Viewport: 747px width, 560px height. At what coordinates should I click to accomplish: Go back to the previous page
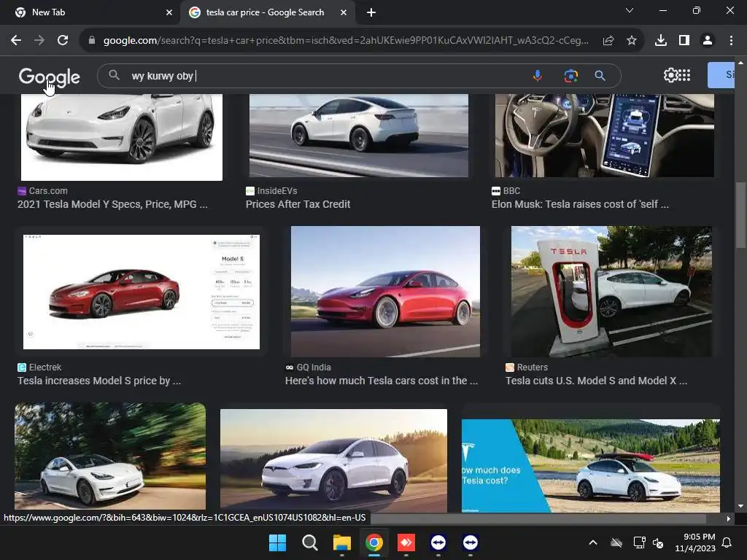(16, 41)
